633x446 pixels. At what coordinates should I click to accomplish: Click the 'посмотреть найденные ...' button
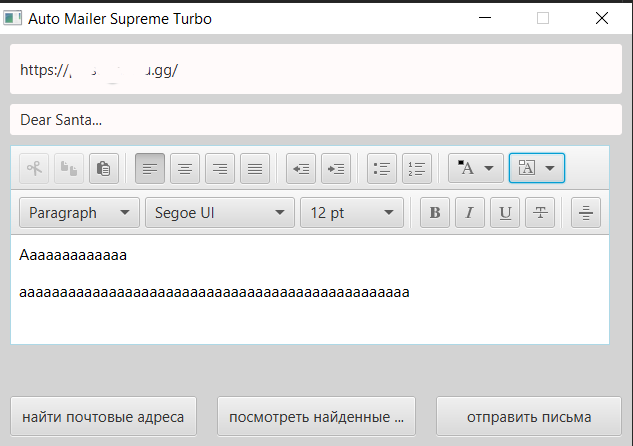click(316, 417)
